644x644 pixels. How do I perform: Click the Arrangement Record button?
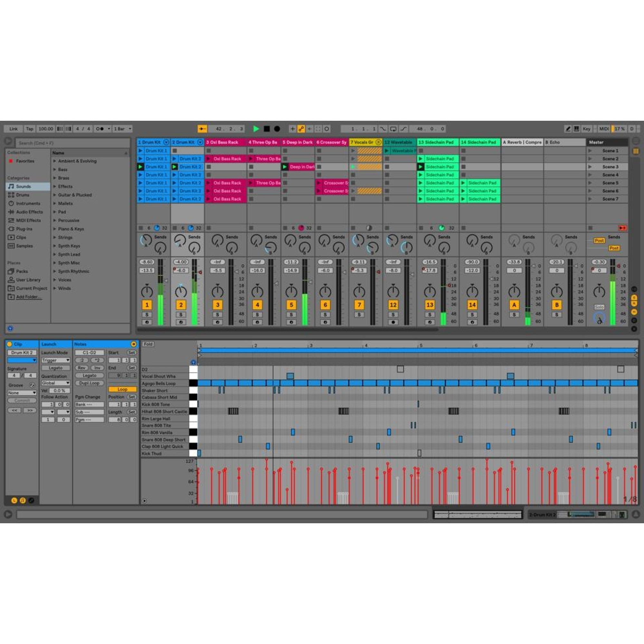(x=277, y=129)
